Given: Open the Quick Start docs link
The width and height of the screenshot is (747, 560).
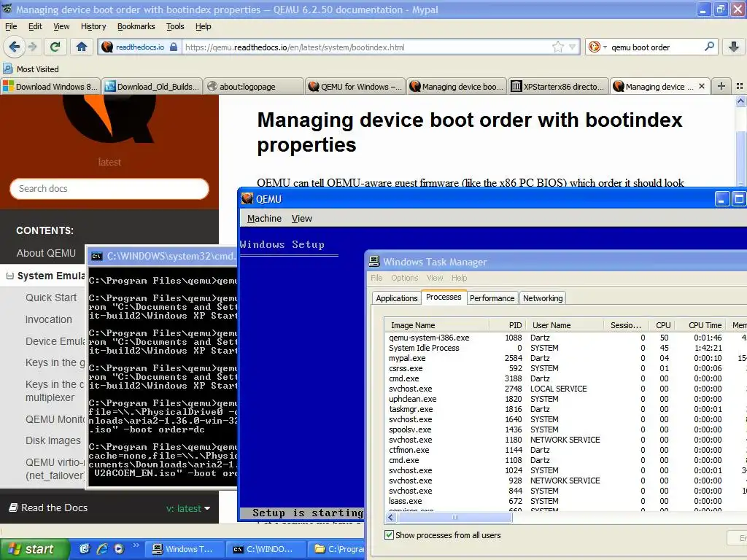Looking at the screenshot, I should tap(51, 297).
